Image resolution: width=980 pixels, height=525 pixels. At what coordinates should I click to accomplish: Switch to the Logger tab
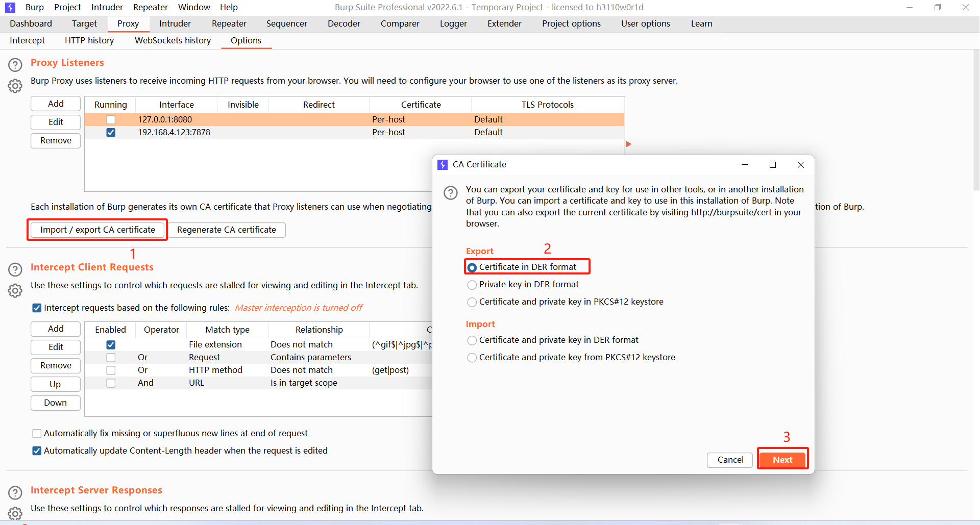click(453, 23)
